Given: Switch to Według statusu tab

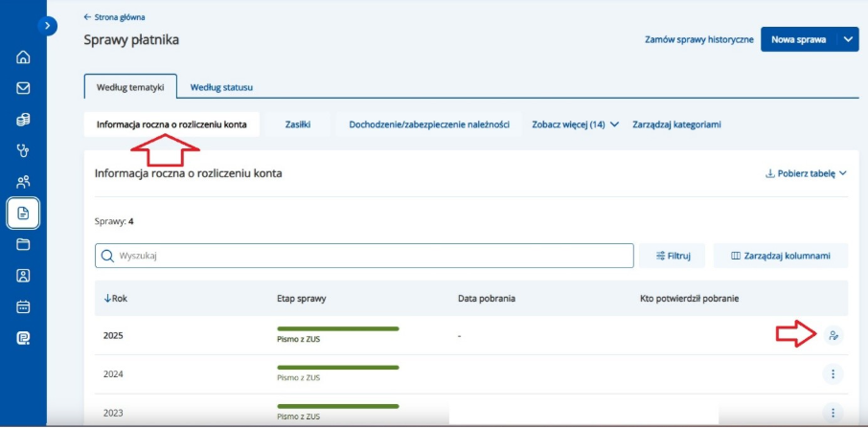Looking at the screenshot, I should [x=221, y=87].
